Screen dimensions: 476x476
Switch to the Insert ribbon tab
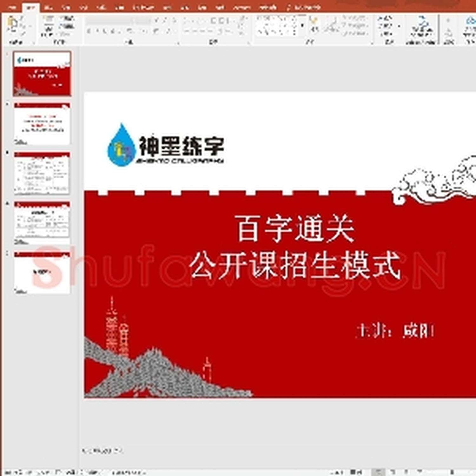click(48, 7)
